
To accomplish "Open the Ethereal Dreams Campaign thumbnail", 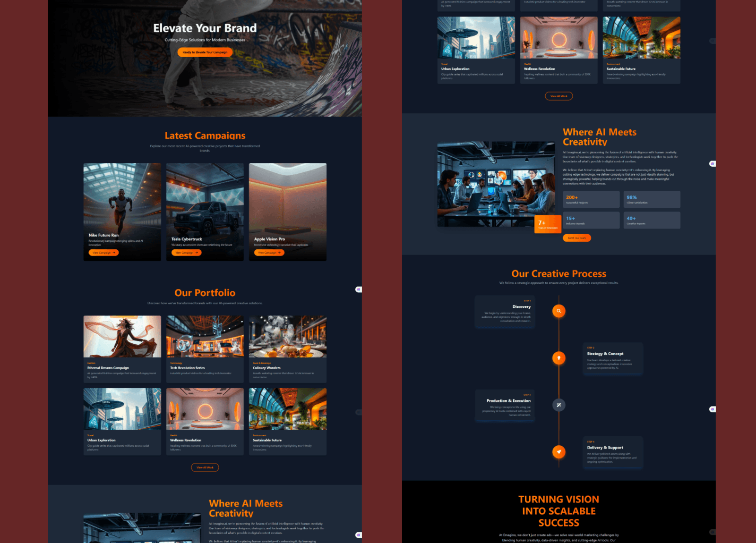I will pyautogui.click(x=122, y=337).
